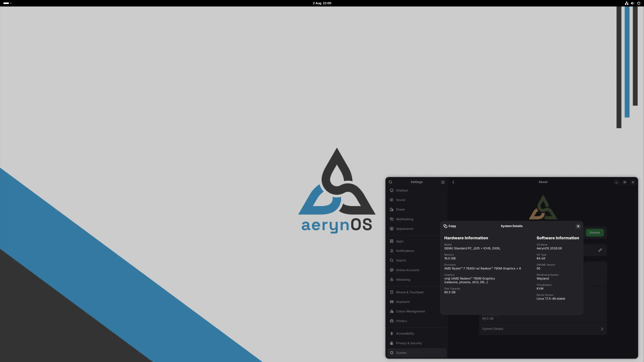This screenshot has width=644, height=362.
Task: Click the AerynOS logo in About page
Action: coord(543,207)
